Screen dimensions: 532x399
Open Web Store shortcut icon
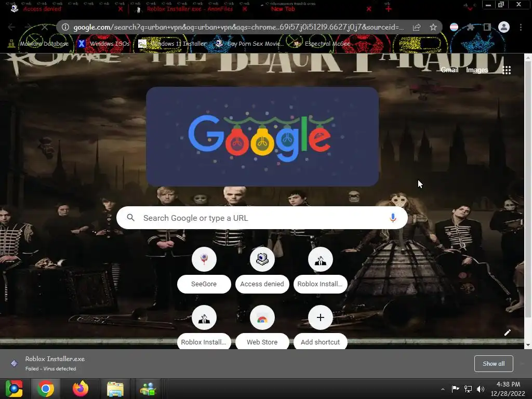click(262, 317)
